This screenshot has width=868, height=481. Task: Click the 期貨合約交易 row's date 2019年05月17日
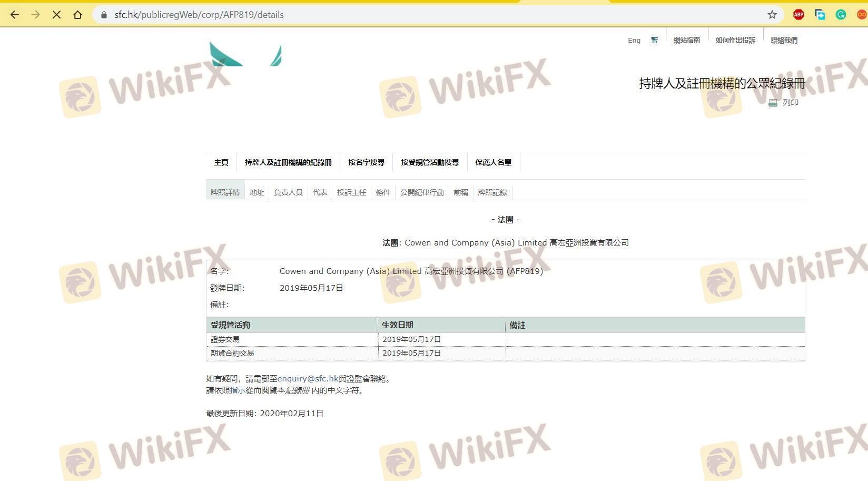411,353
